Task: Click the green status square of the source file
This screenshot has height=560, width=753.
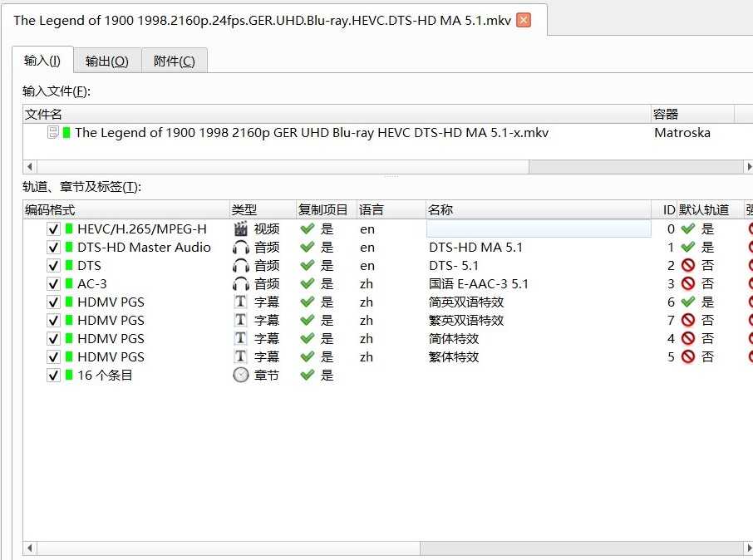Action: point(66,133)
